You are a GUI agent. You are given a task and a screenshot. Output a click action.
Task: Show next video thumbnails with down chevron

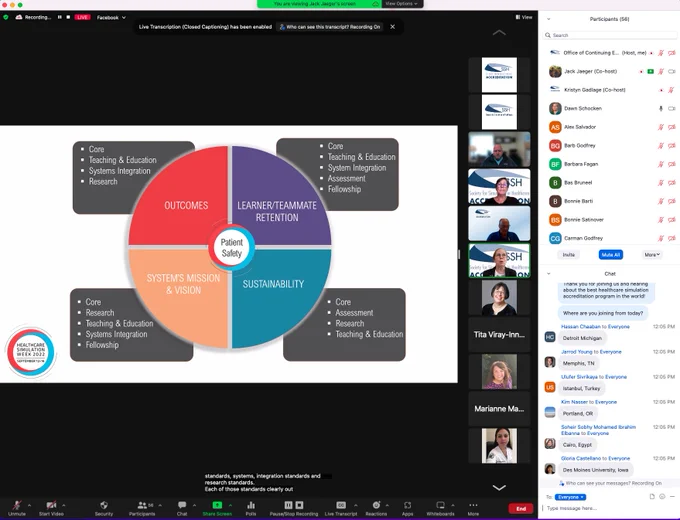(499, 487)
